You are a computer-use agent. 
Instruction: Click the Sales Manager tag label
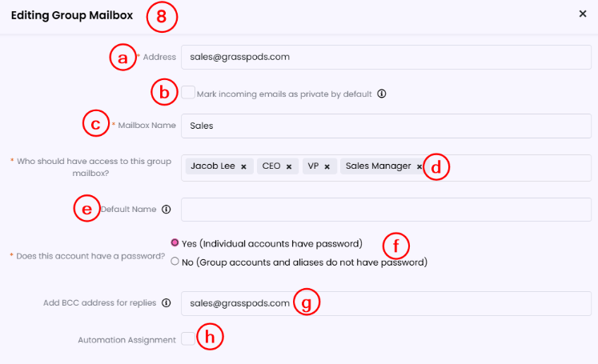point(378,166)
